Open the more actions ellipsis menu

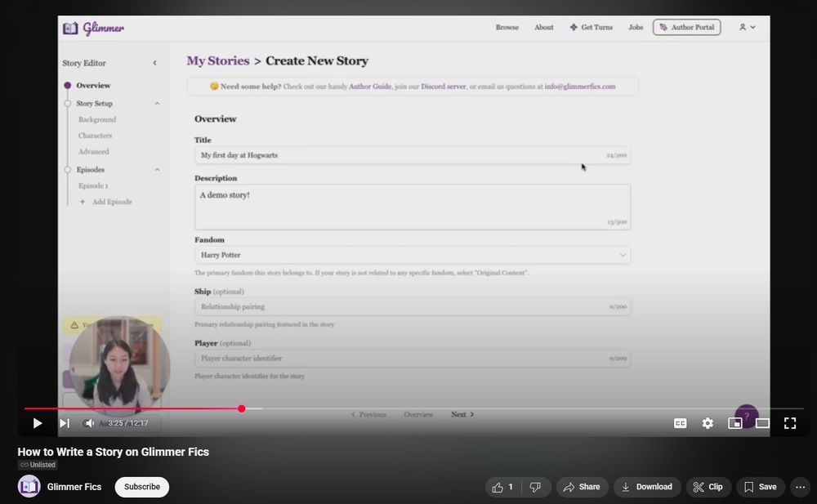pyautogui.click(x=801, y=487)
